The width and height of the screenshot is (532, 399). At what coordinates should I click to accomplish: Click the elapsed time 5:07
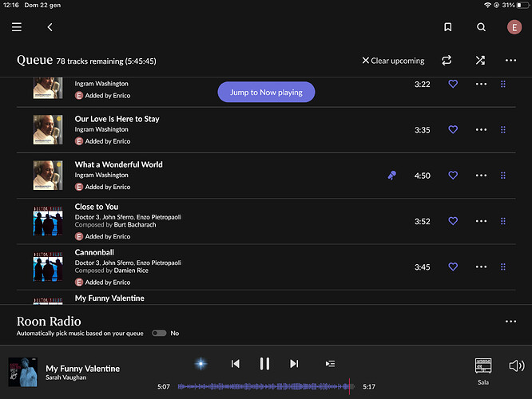(164, 387)
